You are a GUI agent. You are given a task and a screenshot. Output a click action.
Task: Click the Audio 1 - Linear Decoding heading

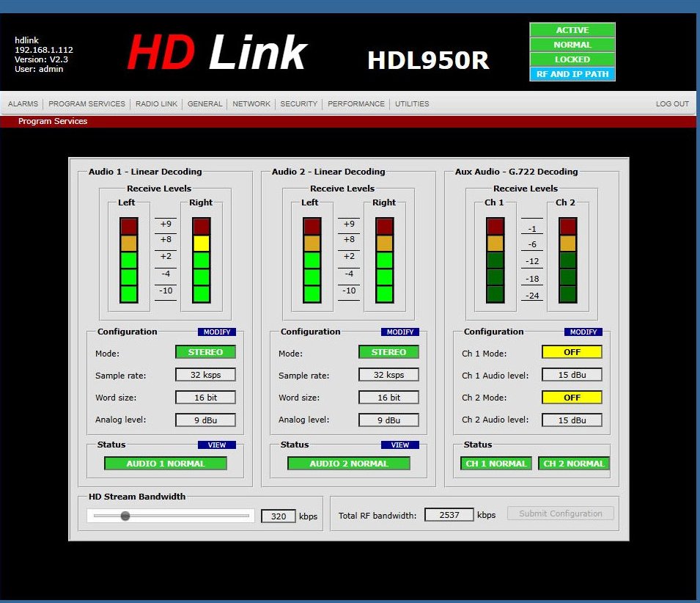pyautogui.click(x=145, y=172)
